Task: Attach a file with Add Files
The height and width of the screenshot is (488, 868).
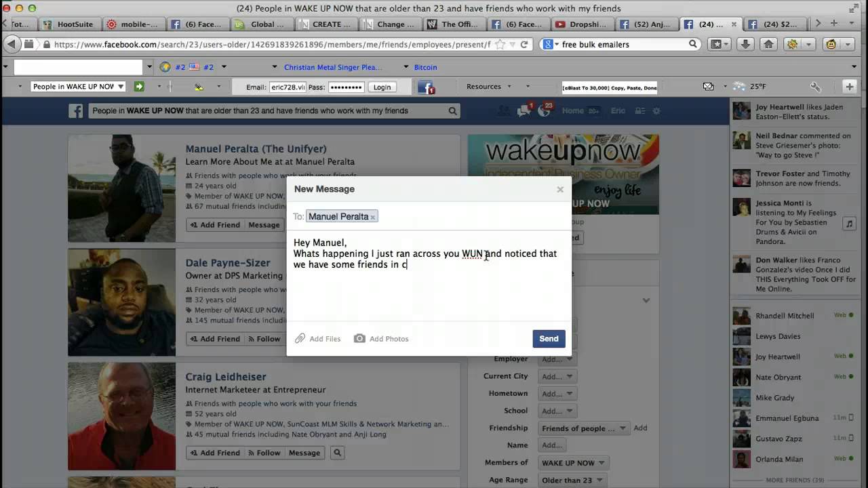Action: (318, 339)
